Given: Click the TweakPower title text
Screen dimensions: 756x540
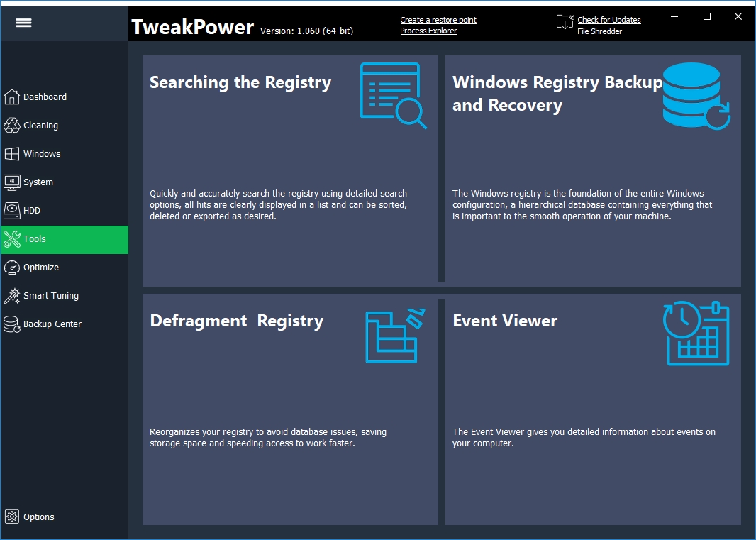Looking at the screenshot, I should 192,27.
